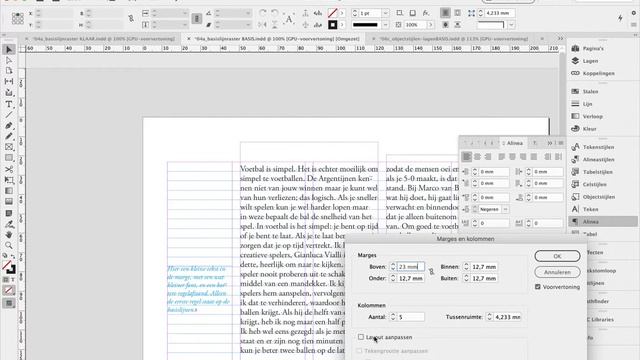This screenshot has width=640, height=360.
Task: Open the stroke weight 1 pt dropdown
Action: [385, 13]
